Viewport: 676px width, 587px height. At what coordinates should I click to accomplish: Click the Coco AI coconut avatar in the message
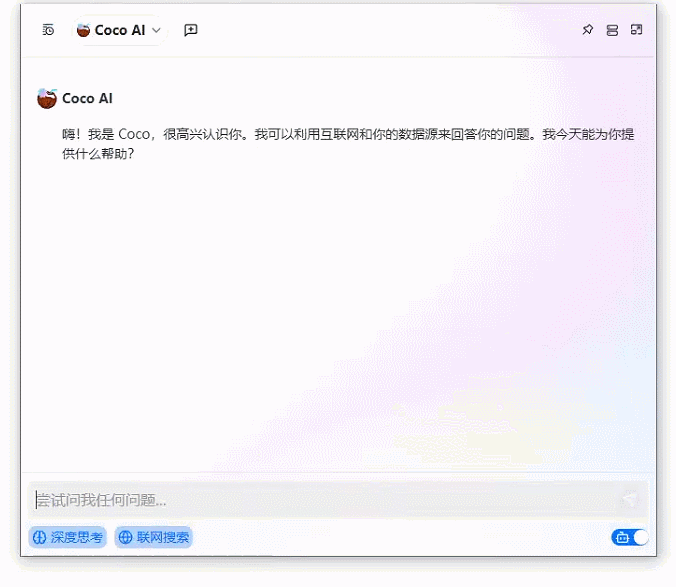click(47, 99)
